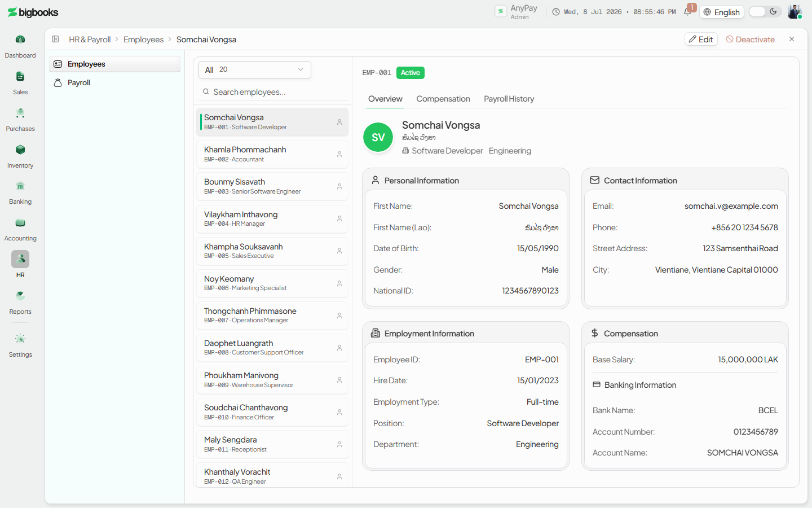Click the National ID value 1234567890123

tap(530, 291)
